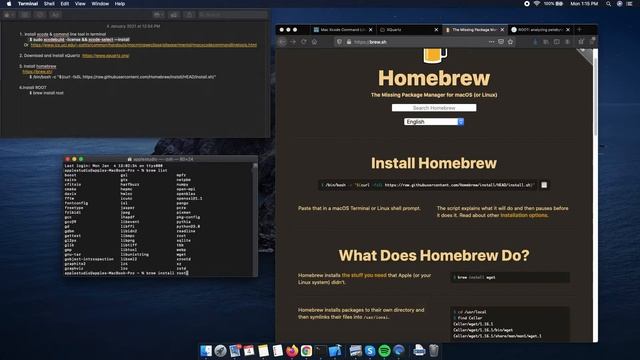This screenshot has height=360, width=640.
Task: Click the Homebrew page title
Action: tap(434, 78)
